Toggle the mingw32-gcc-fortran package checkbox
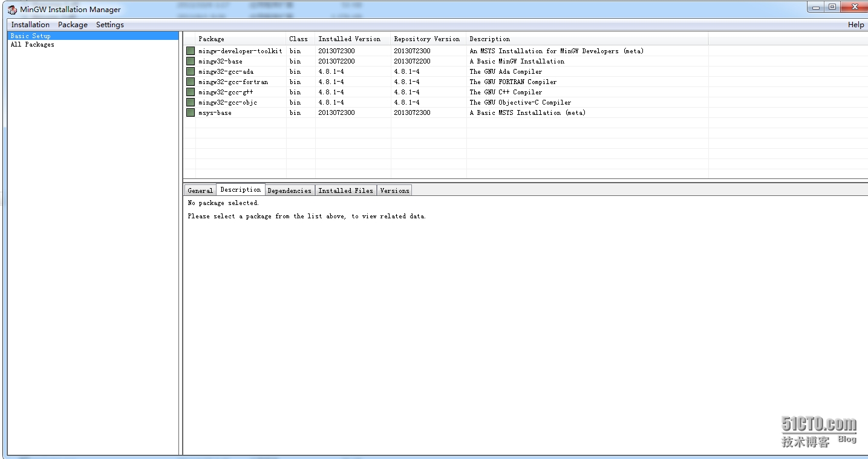868x459 pixels. [x=191, y=82]
